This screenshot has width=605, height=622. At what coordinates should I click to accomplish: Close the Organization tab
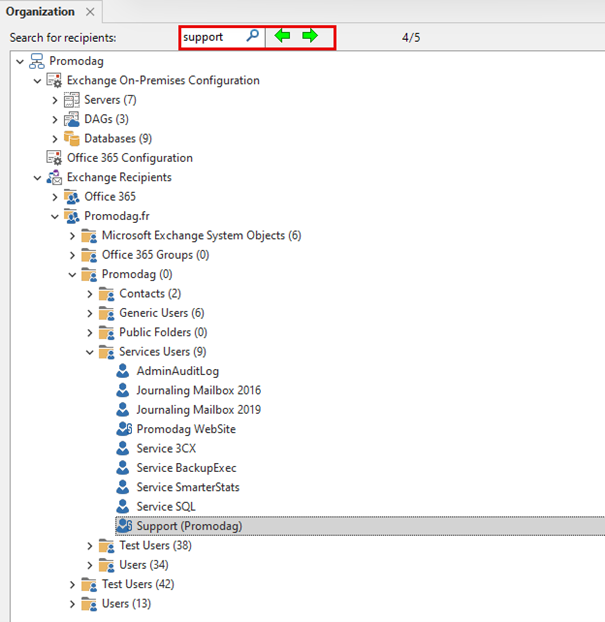point(90,12)
